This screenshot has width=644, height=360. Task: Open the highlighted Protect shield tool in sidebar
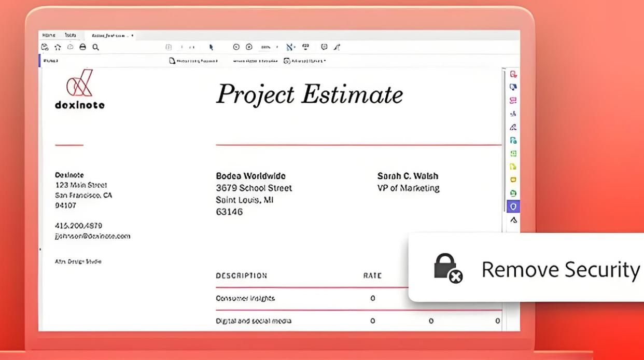tap(513, 206)
